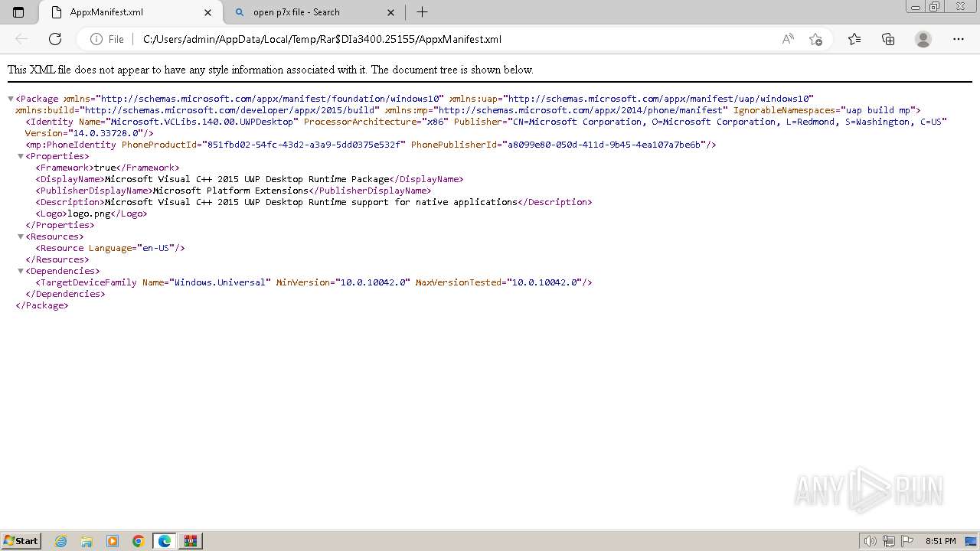980x551 pixels.
Task: Restore down the Edge window
Action: 935,7
